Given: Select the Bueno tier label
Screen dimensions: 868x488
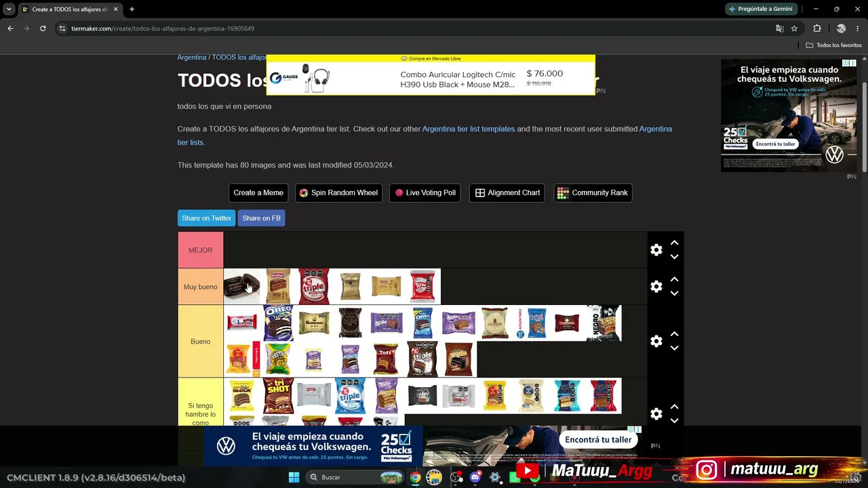Looking at the screenshot, I should tap(201, 342).
